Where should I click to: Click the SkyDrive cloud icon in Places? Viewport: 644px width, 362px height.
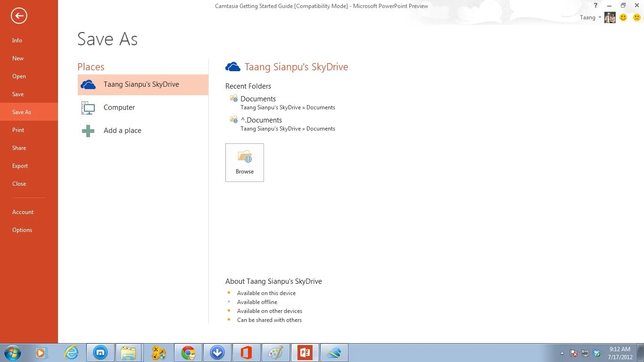click(88, 85)
